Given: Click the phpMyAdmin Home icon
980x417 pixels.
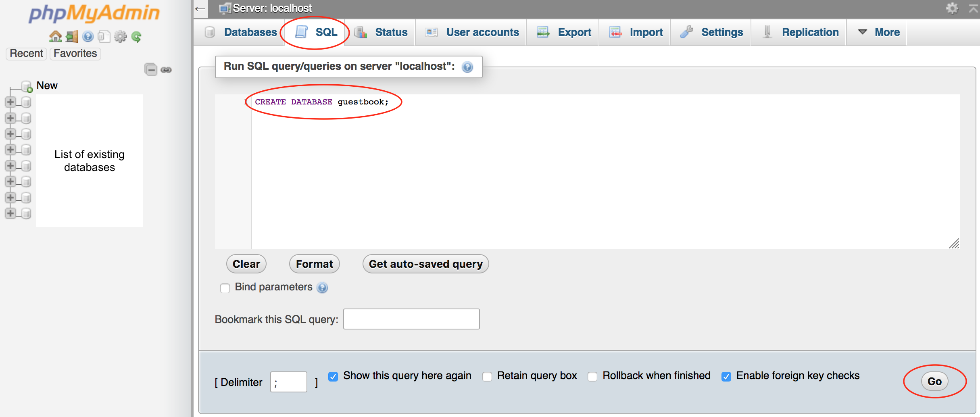Looking at the screenshot, I should pos(55,36).
